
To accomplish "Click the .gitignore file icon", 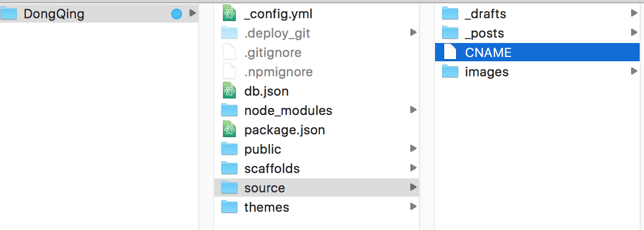I will pos(230,53).
